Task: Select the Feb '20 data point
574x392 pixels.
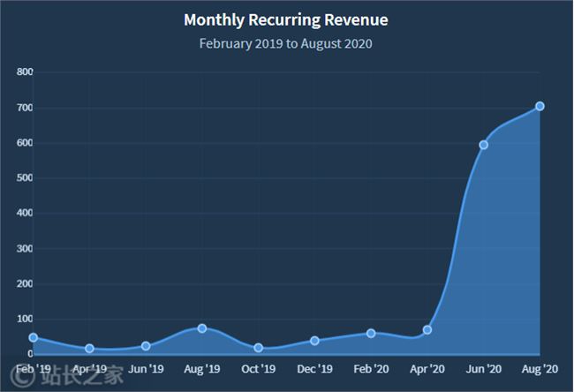Action: [x=371, y=334]
